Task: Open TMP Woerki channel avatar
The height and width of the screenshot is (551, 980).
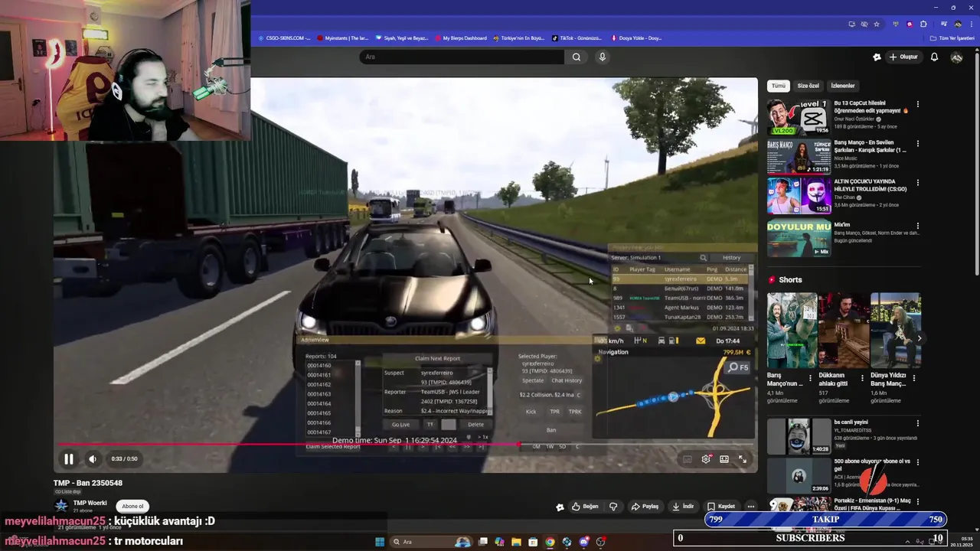Action: (60, 505)
